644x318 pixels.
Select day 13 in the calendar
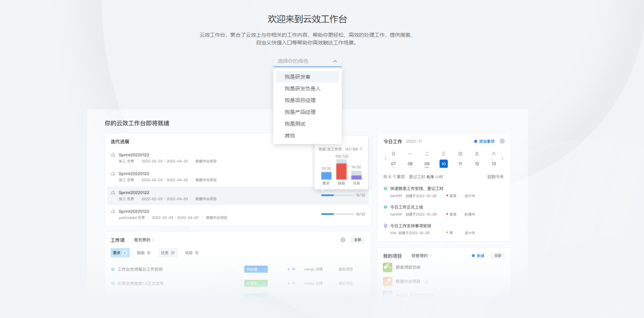(494, 164)
